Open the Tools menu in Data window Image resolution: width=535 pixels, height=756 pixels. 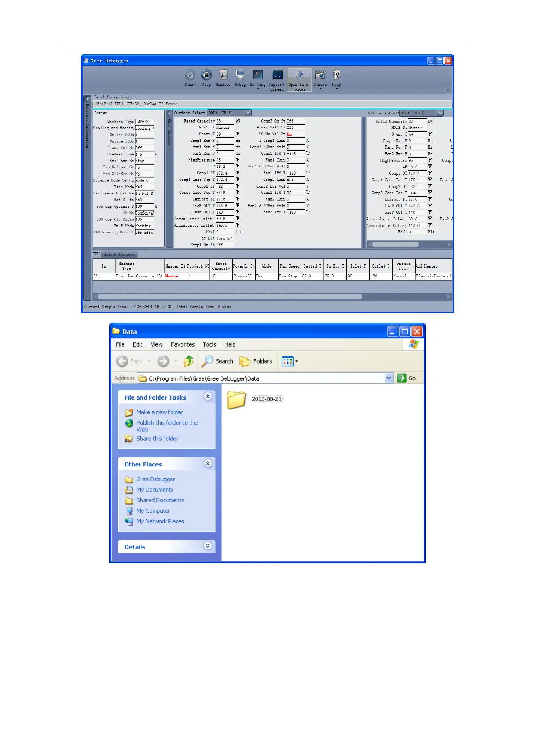[x=209, y=344]
